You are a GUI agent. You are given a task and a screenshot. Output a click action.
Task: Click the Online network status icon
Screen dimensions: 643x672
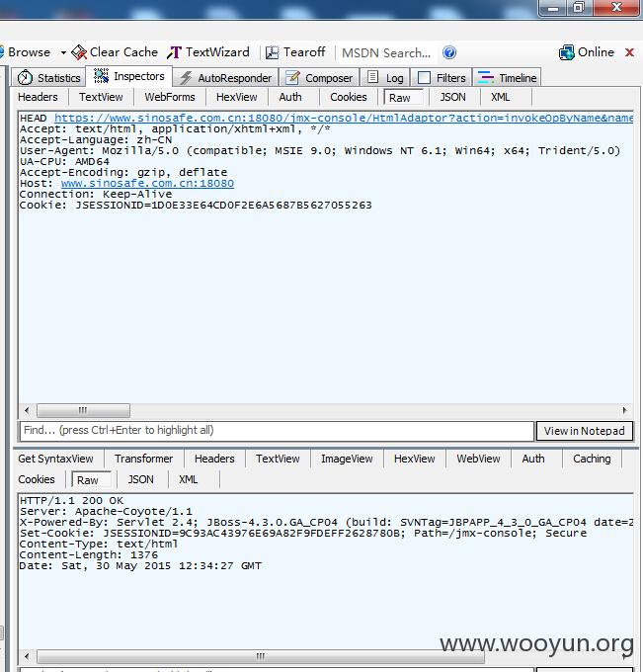(x=566, y=52)
